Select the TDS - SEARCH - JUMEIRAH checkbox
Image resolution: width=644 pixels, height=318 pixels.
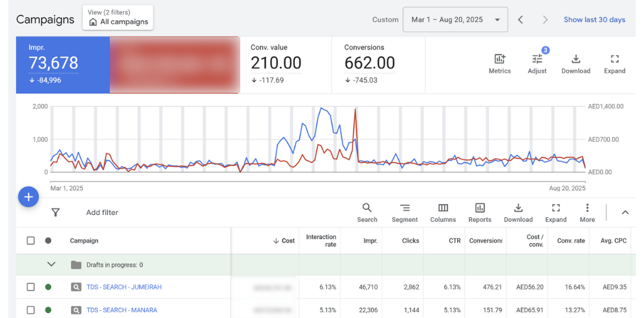tap(30, 287)
